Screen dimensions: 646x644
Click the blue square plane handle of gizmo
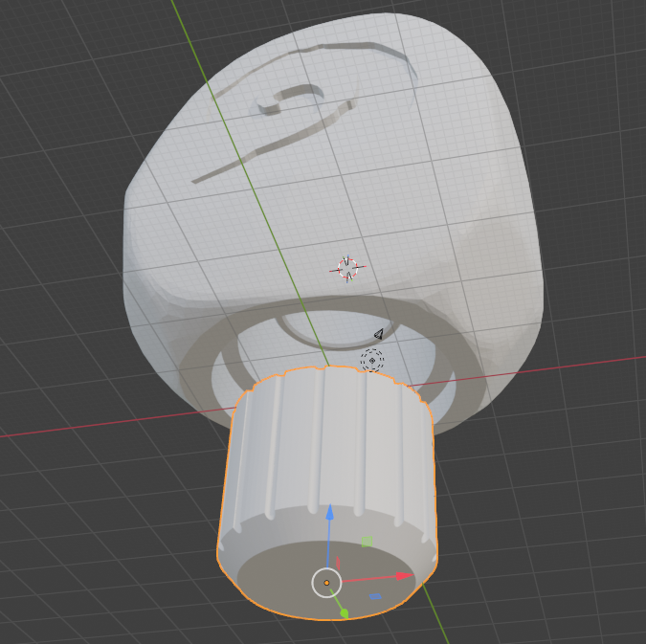click(375, 596)
